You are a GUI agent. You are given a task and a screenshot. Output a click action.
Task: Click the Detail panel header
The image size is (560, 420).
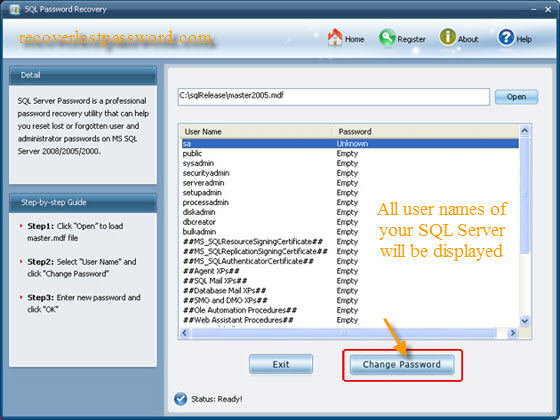(83, 75)
